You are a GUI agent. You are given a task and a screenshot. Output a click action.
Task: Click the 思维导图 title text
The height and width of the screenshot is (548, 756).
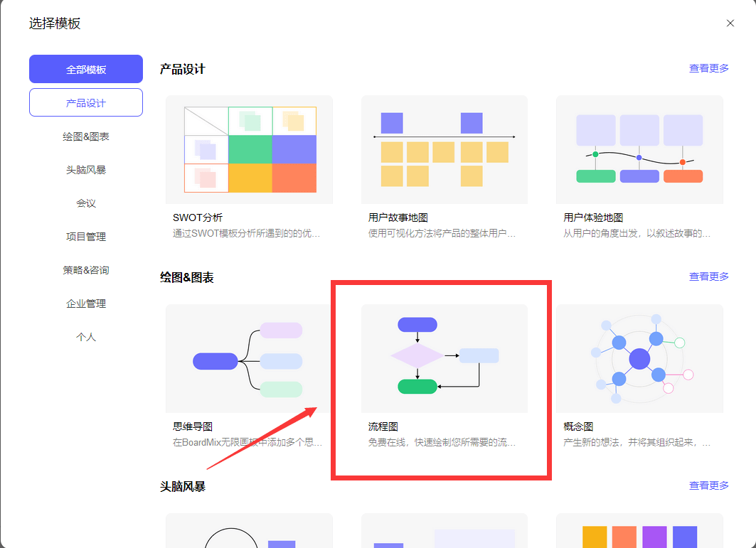tap(193, 426)
